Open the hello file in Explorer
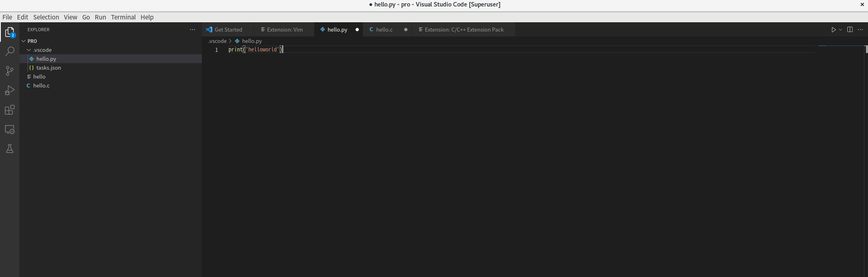Viewport: 868px width, 277px height. (111, 77)
